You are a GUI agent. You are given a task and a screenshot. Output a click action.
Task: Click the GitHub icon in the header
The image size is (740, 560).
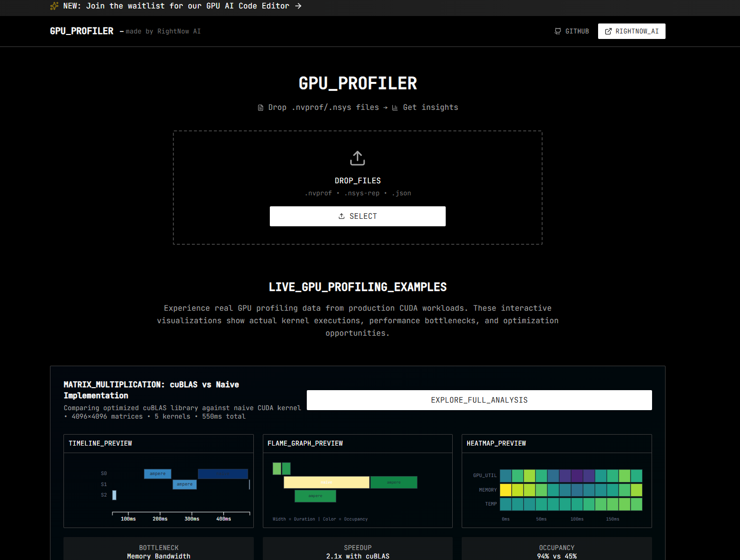[x=558, y=31]
